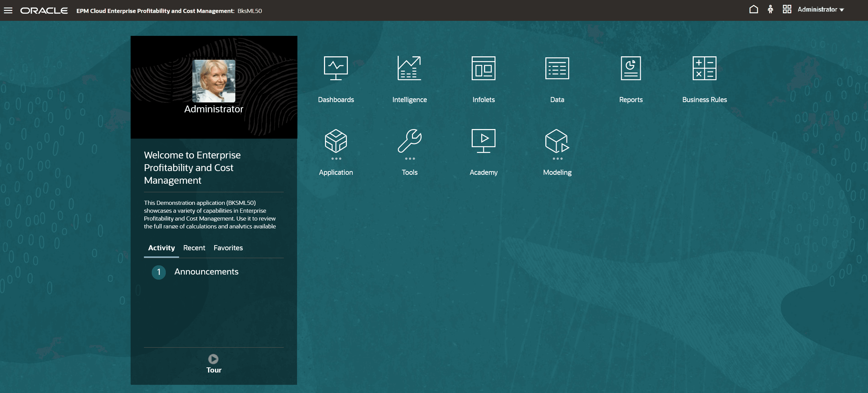Viewport: 868px width, 393px height.
Task: Switch to the Favorites tab
Action: tap(228, 248)
